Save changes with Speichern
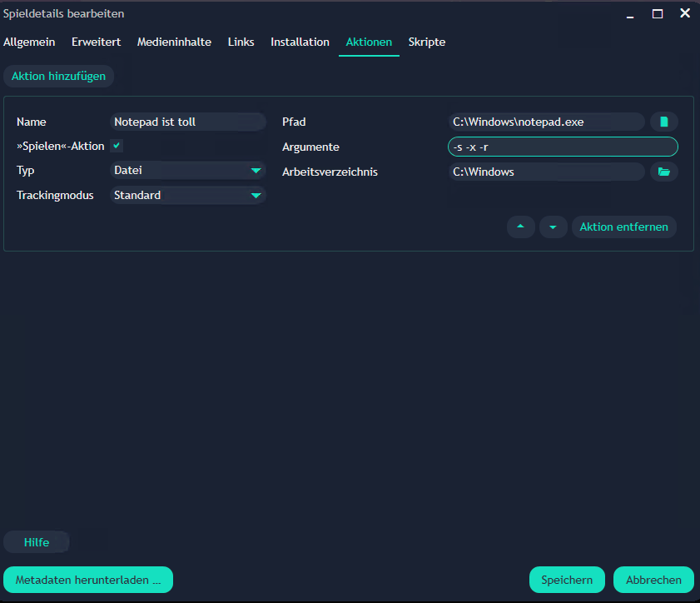Screen dimensions: 700x603 (x=567, y=580)
